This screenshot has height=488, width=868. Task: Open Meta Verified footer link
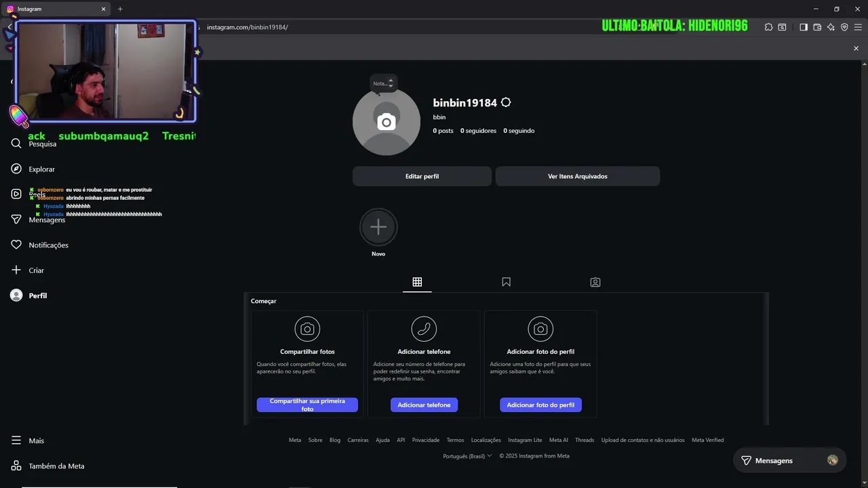point(707,440)
